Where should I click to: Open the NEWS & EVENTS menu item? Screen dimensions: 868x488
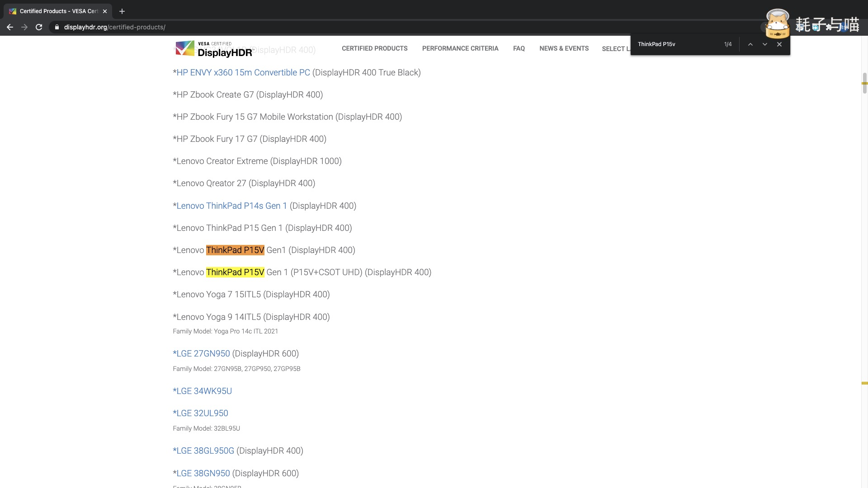click(564, 48)
